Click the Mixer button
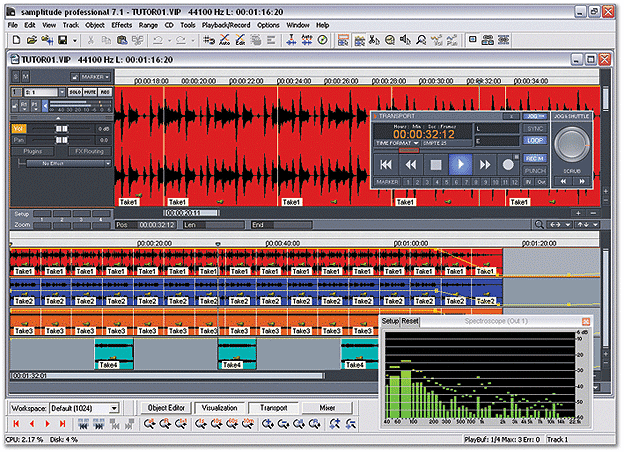This screenshot has width=624, height=452. pyautogui.click(x=327, y=408)
